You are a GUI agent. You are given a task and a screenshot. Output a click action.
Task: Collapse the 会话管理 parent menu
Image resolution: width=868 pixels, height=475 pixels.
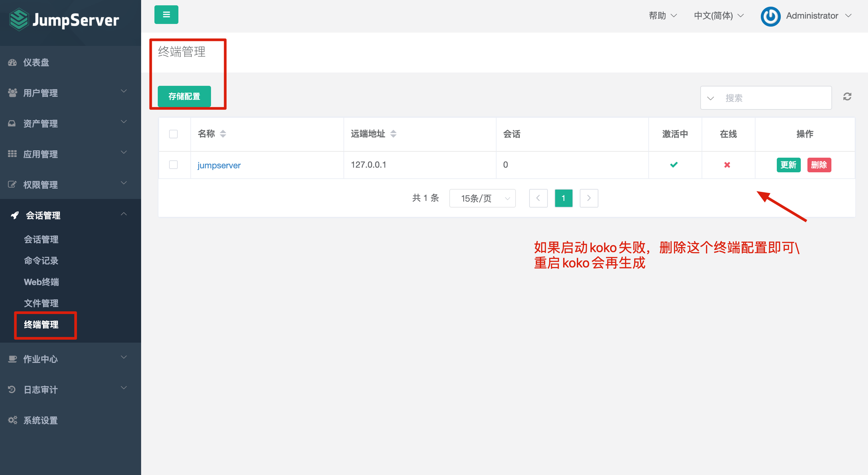point(71,215)
